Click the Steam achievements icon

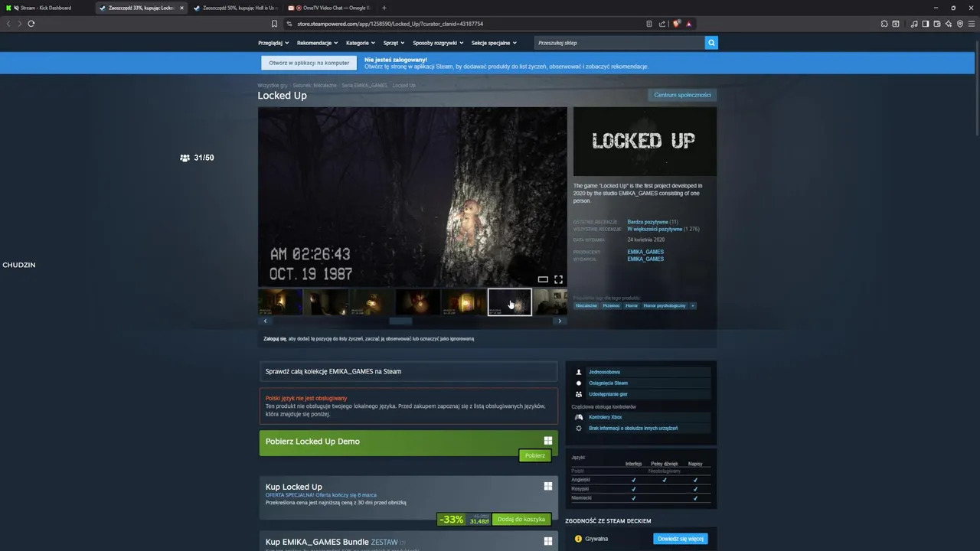click(579, 383)
